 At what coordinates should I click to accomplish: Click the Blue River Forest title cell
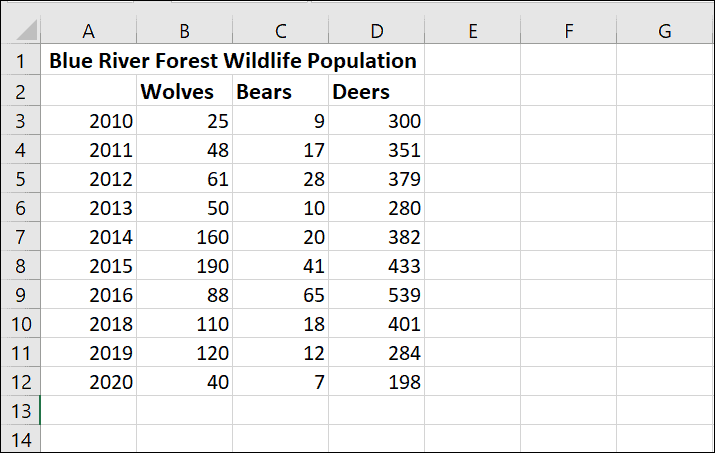click(x=233, y=60)
